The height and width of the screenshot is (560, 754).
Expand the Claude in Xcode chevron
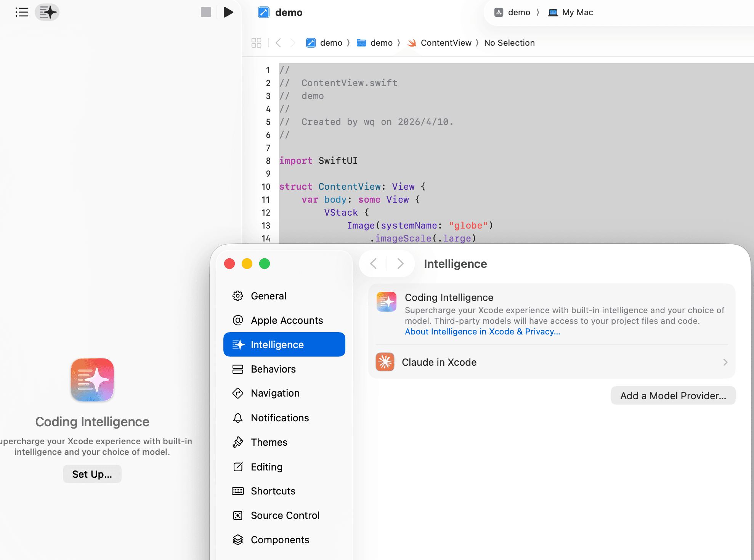[x=725, y=362]
